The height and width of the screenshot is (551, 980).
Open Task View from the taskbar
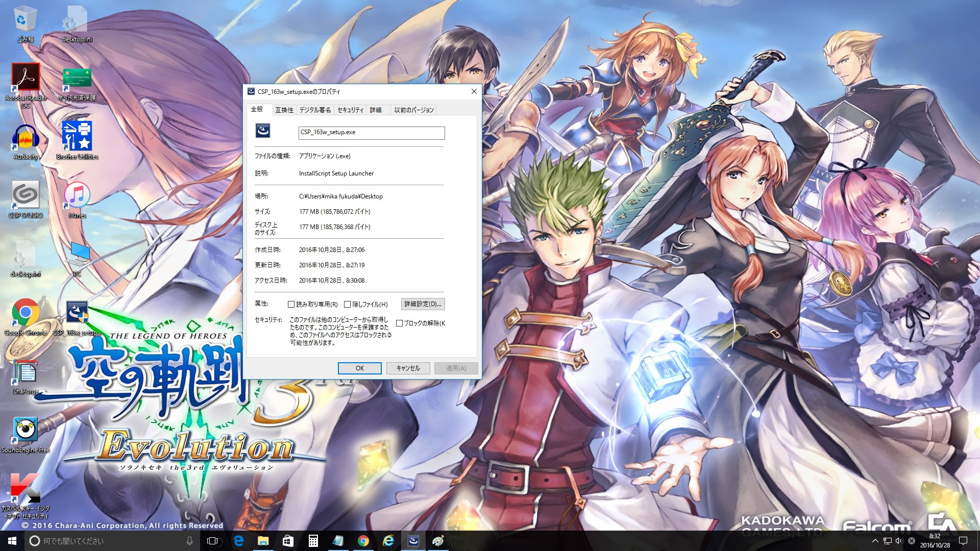(x=212, y=541)
